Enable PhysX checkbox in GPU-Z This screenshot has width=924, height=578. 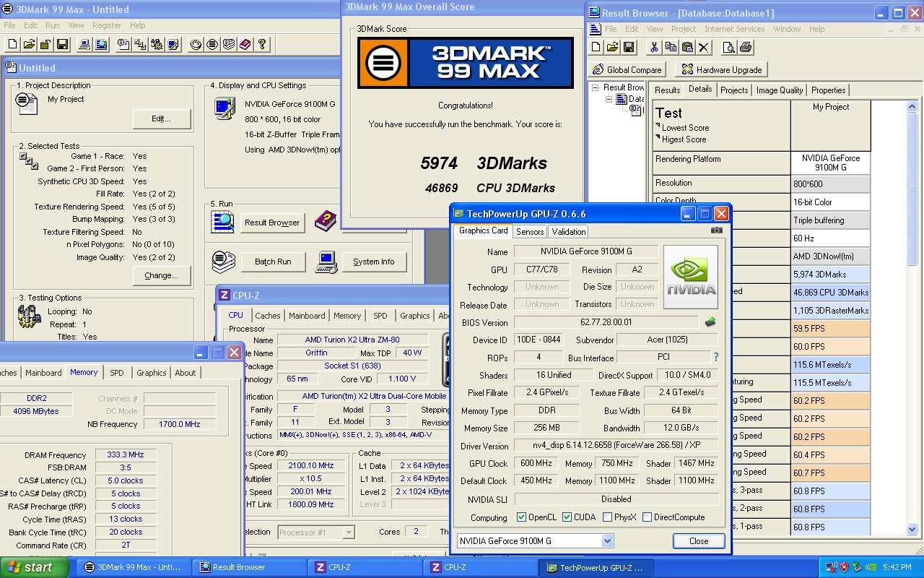[608, 517]
